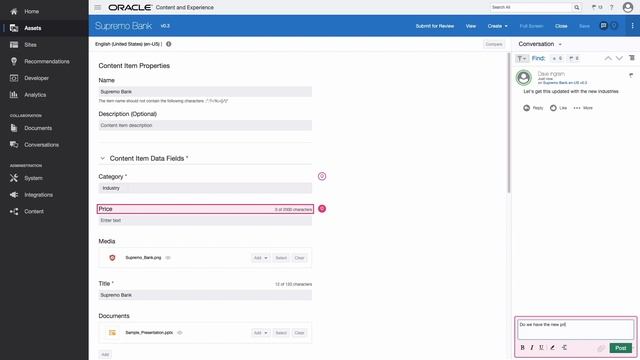This screenshot has height=360, width=640.
Task: Click Full Screen in the header
Action: [531, 26]
